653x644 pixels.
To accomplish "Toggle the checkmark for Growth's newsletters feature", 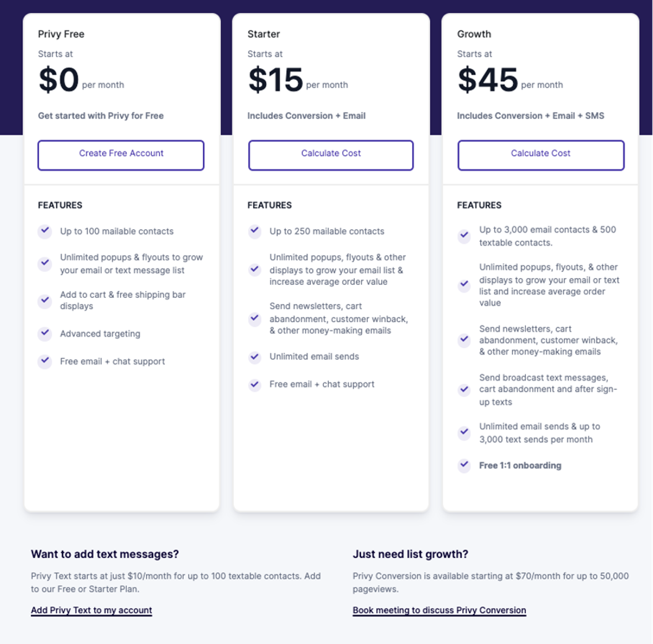I will [x=464, y=340].
